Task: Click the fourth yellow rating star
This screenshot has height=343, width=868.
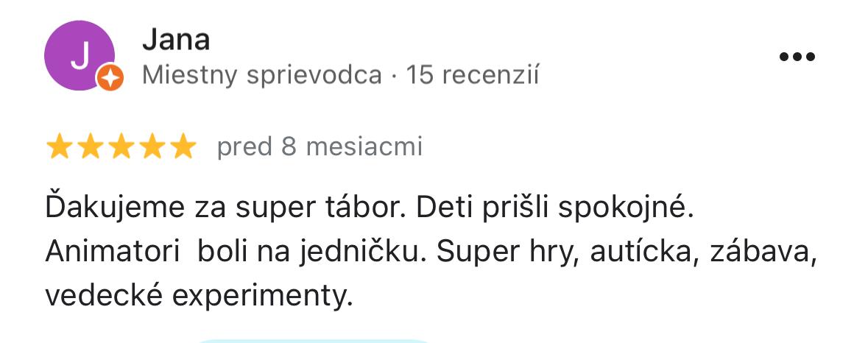Action: tap(152, 147)
